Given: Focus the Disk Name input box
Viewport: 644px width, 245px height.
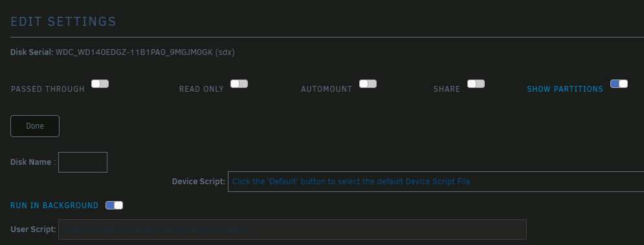Looking at the screenshot, I should pos(83,162).
